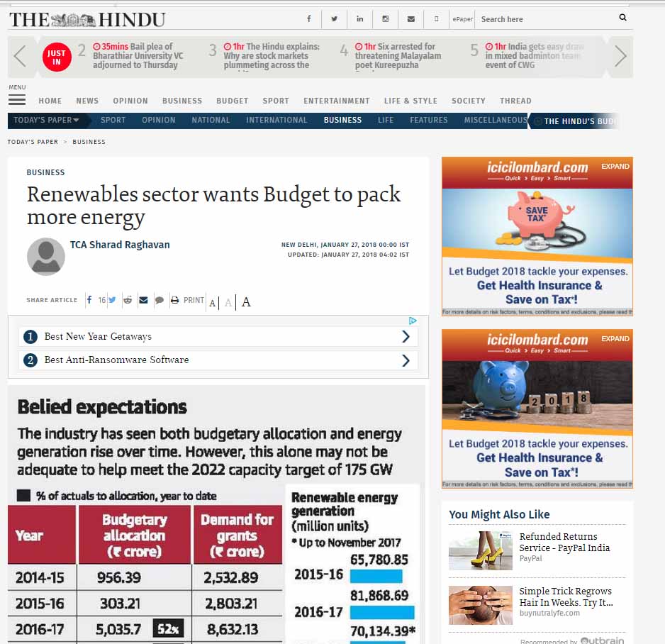Screen dimensions: 665x644
Task: Select largest article font size A
Action: (246, 302)
